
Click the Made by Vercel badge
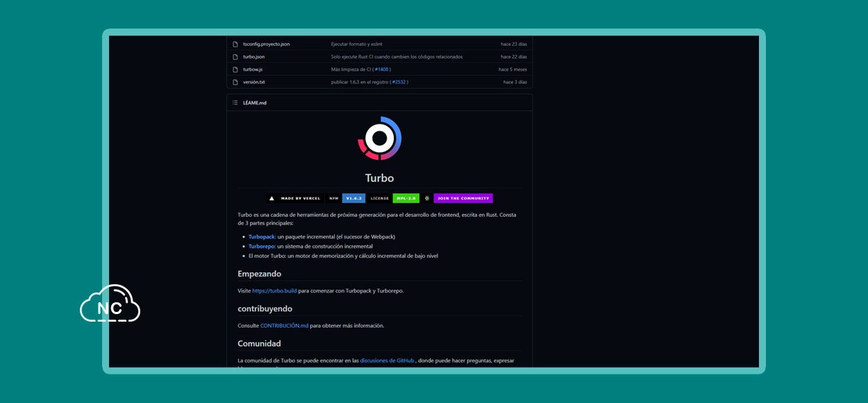click(294, 198)
